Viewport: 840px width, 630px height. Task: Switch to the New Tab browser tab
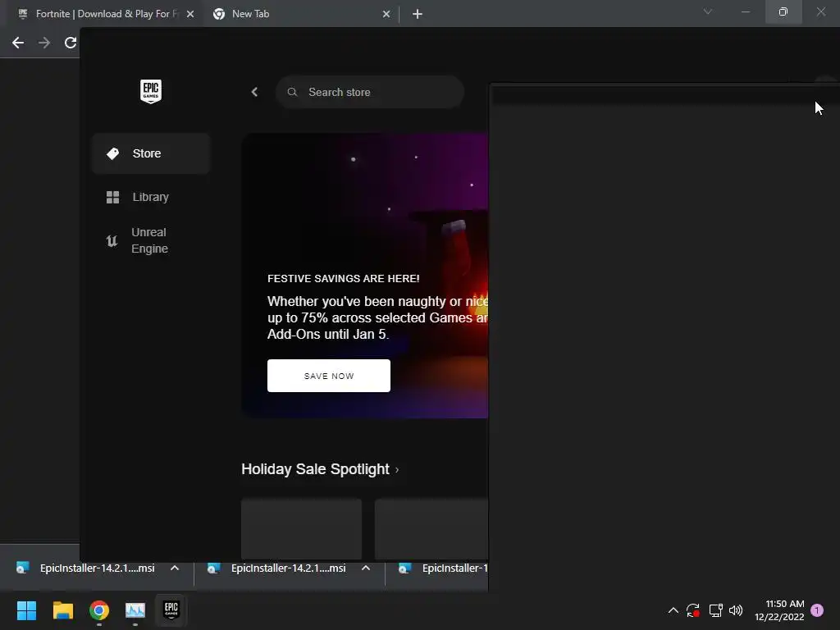coord(300,14)
